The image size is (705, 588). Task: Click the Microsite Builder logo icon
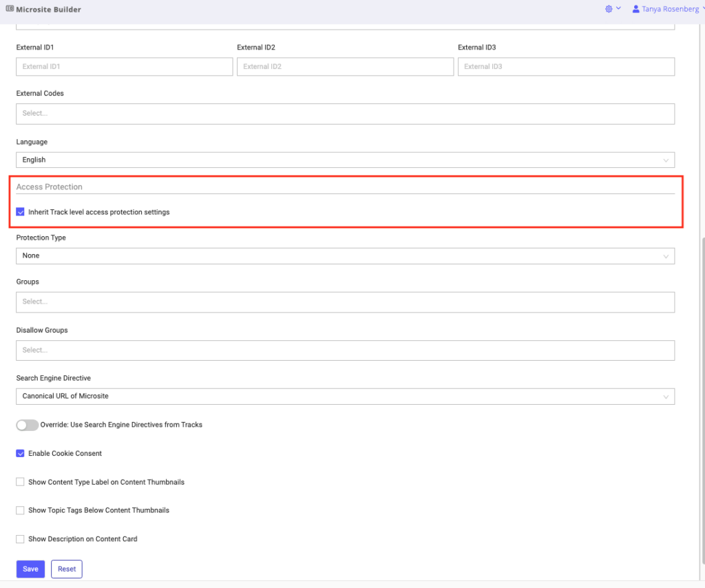click(10, 8)
